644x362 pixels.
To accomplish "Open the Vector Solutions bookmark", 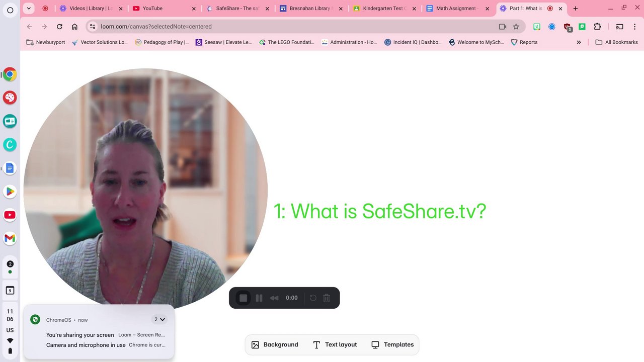I will [100, 42].
